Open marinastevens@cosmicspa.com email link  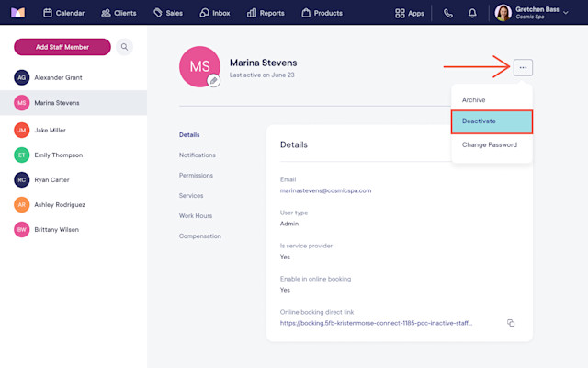click(325, 190)
